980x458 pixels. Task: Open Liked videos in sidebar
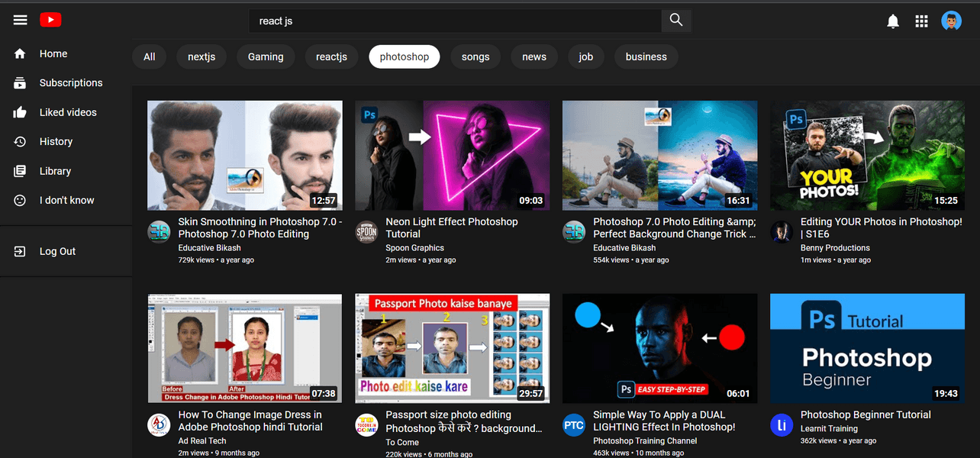[68, 112]
